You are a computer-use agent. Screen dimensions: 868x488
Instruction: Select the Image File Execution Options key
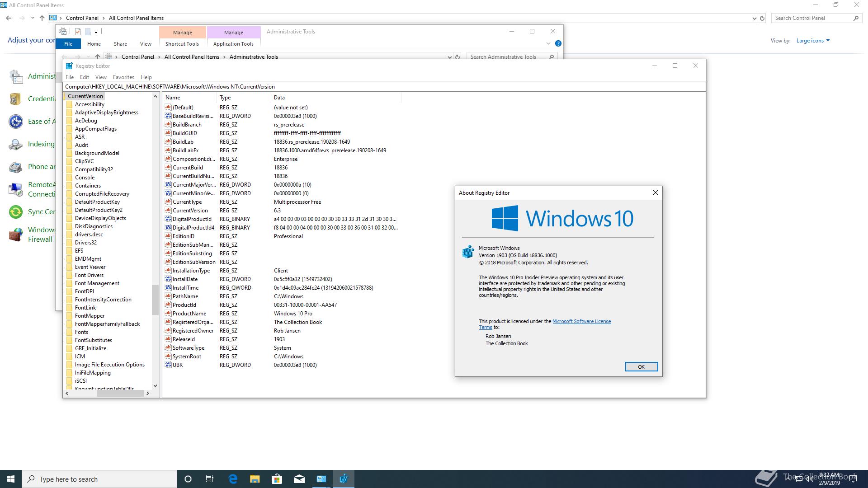click(110, 365)
